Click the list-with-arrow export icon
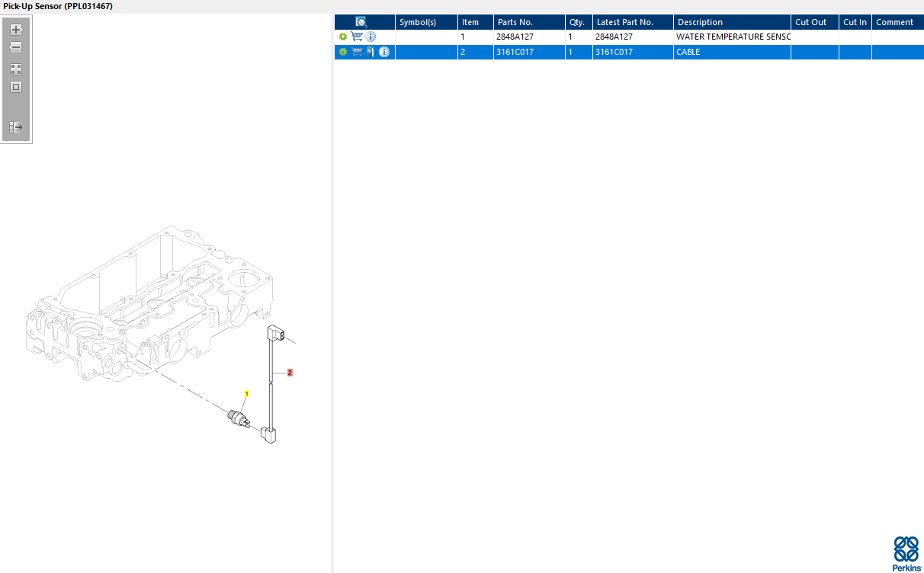Image resolution: width=924 pixels, height=573 pixels. point(16,127)
